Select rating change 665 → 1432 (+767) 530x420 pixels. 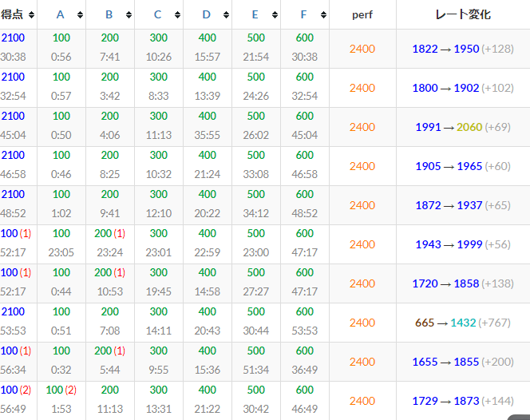click(463, 323)
